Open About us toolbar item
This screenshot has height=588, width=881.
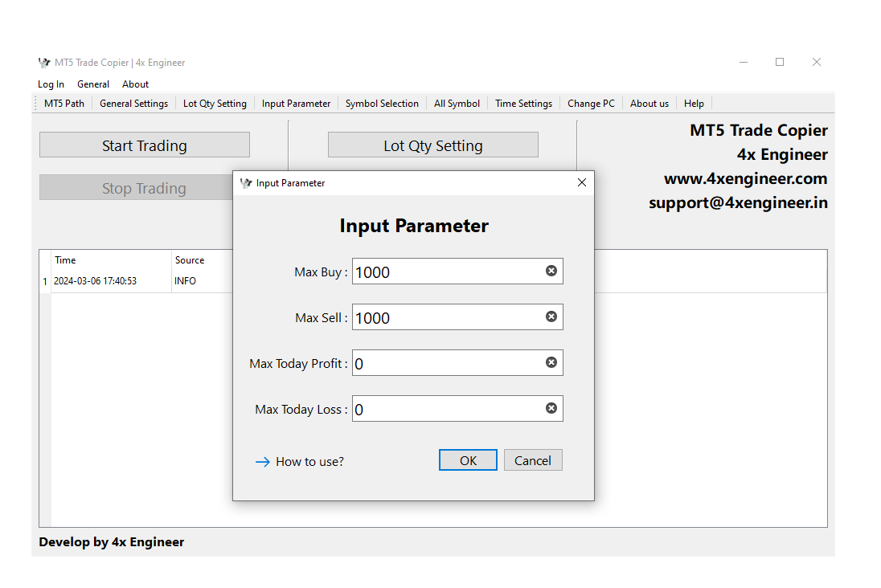click(649, 104)
